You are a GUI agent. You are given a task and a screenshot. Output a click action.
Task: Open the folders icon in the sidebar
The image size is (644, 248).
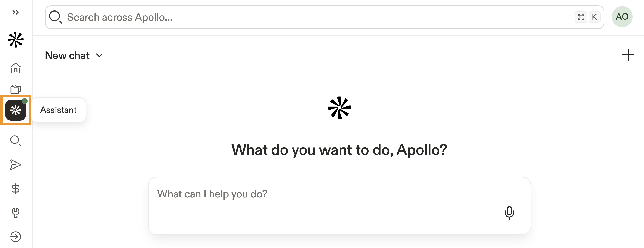point(16,89)
